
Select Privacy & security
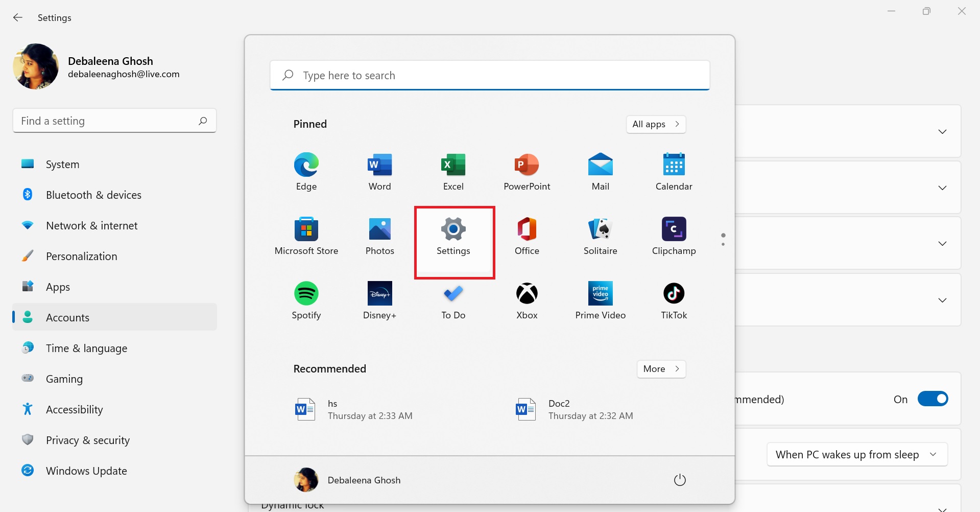(115, 440)
